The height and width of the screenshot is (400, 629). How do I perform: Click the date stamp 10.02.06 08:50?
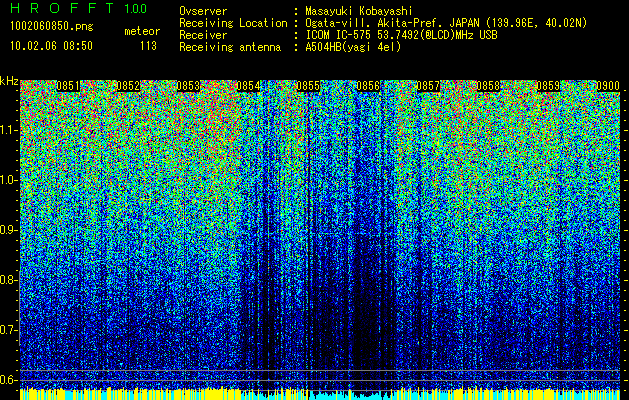click(x=51, y=46)
